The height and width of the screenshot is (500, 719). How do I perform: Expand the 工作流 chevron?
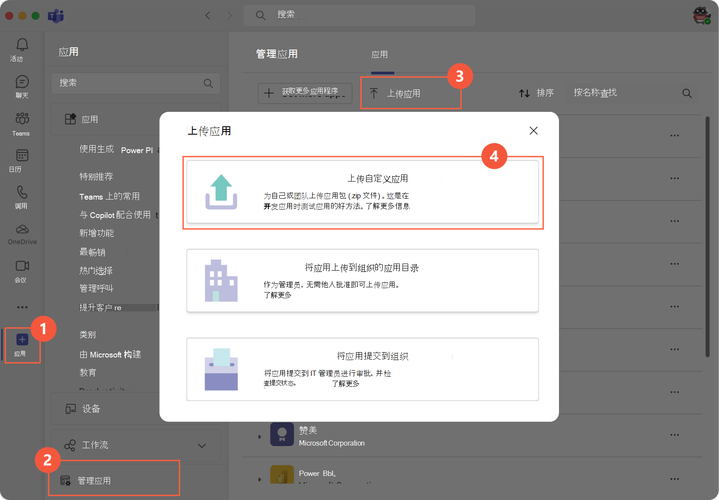(x=202, y=445)
